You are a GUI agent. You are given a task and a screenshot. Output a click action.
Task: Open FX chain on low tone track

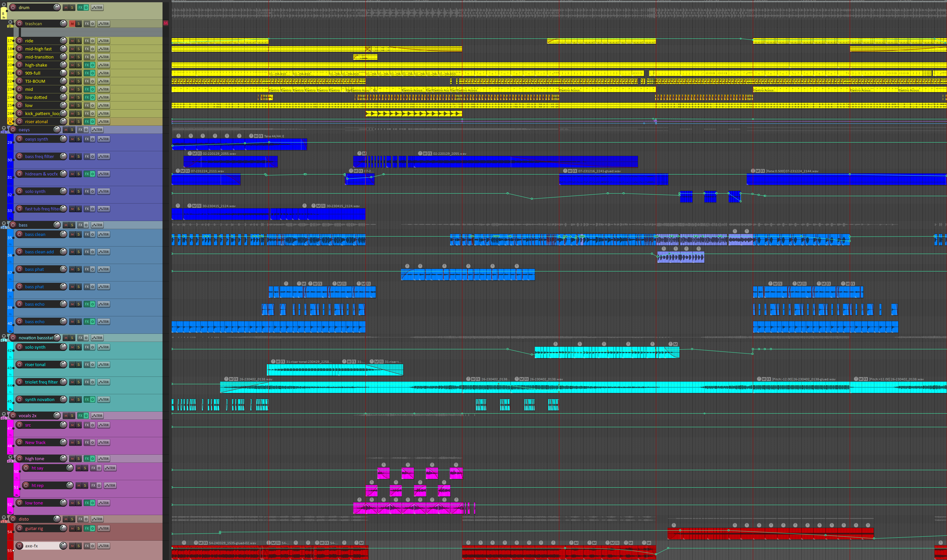pyautogui.click(x=86, y=503)
